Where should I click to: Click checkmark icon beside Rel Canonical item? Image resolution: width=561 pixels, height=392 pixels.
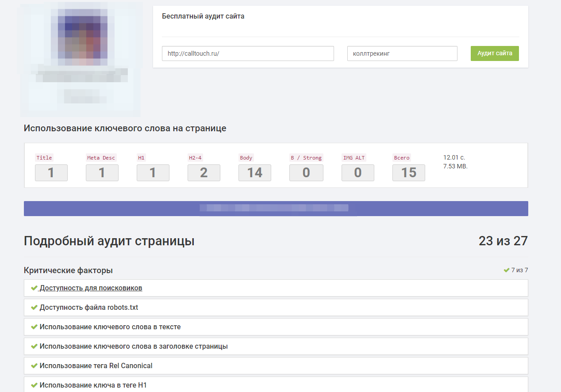click(x=34, y=366)
